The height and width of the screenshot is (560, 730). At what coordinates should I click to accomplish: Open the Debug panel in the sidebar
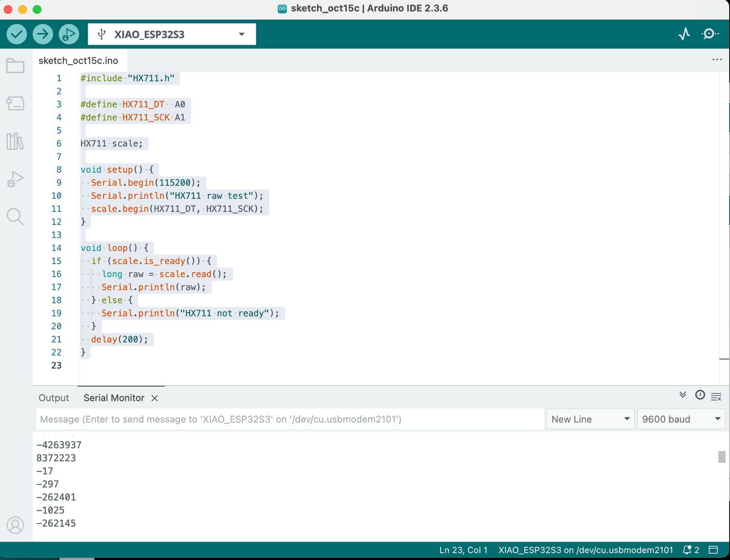(x=16, y=179)
